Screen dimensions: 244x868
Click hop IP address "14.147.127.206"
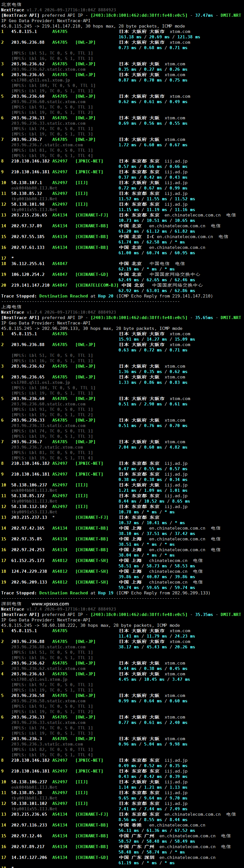point(29,857)
